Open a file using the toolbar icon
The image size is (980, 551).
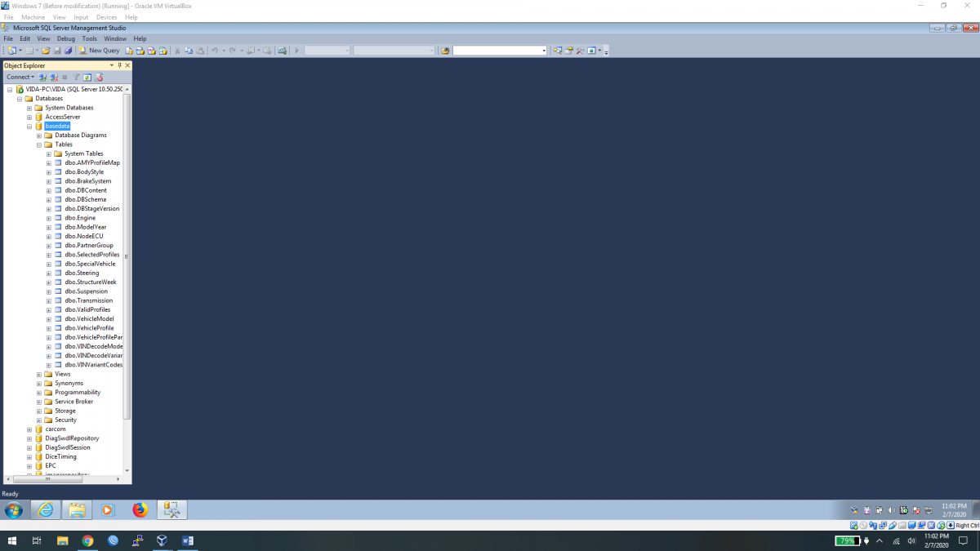(x=46, y=51)
